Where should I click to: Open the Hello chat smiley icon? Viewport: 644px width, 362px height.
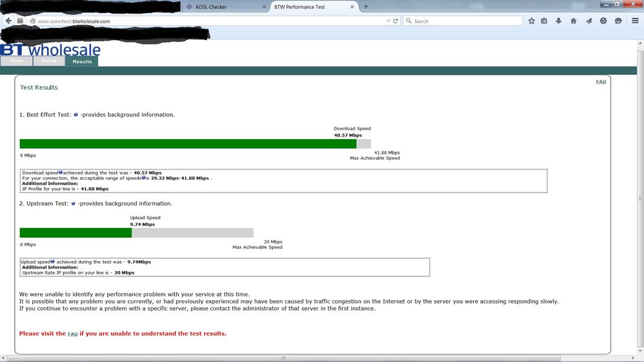(618, 21)
